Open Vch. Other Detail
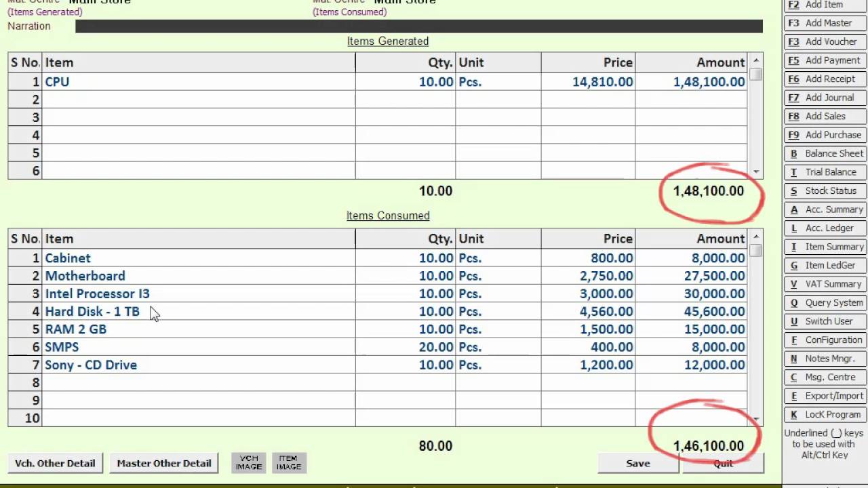868x488 pixels. click(x=55, y=464)
